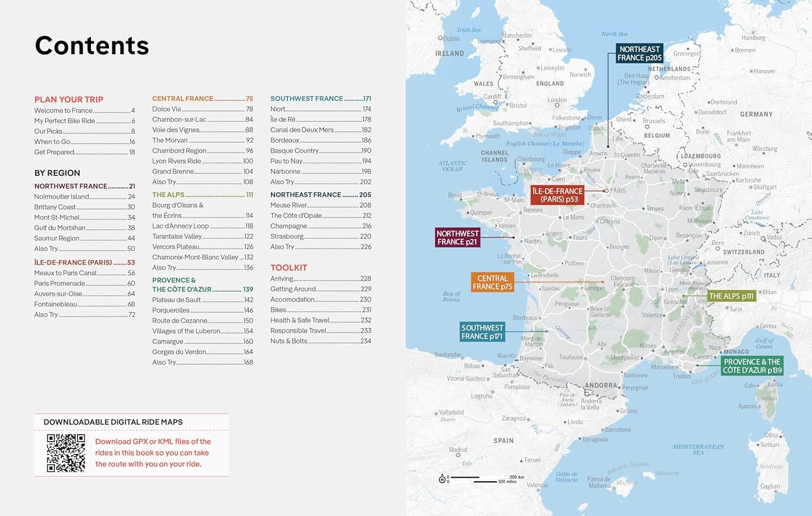This screenshot has width=812, height=516.
Task: Click the PLAN YOUR TRIP section heading
Action: pos(69,99)
